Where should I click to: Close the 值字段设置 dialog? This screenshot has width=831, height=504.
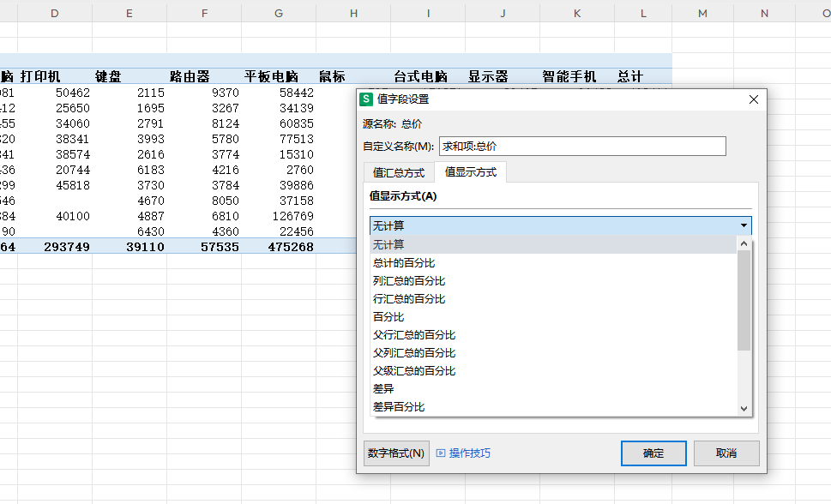[754, 99]
